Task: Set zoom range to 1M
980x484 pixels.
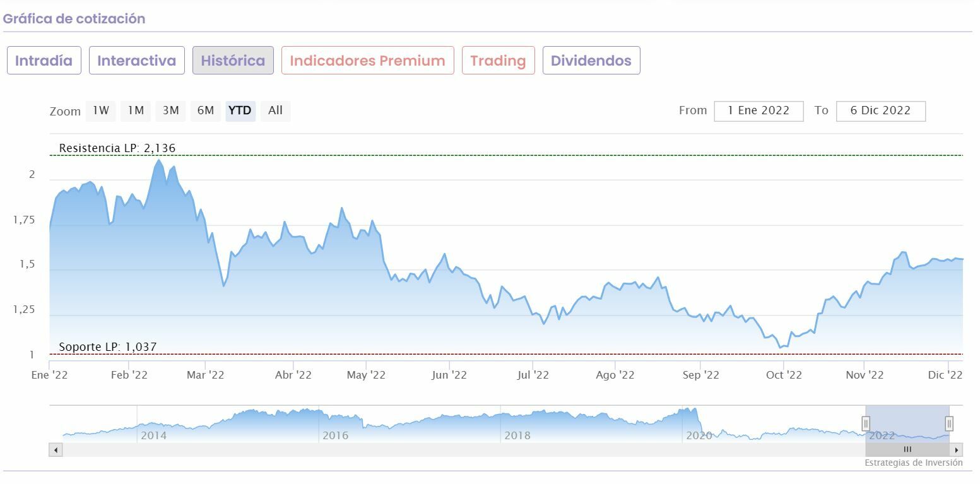Action: [136, 110]
